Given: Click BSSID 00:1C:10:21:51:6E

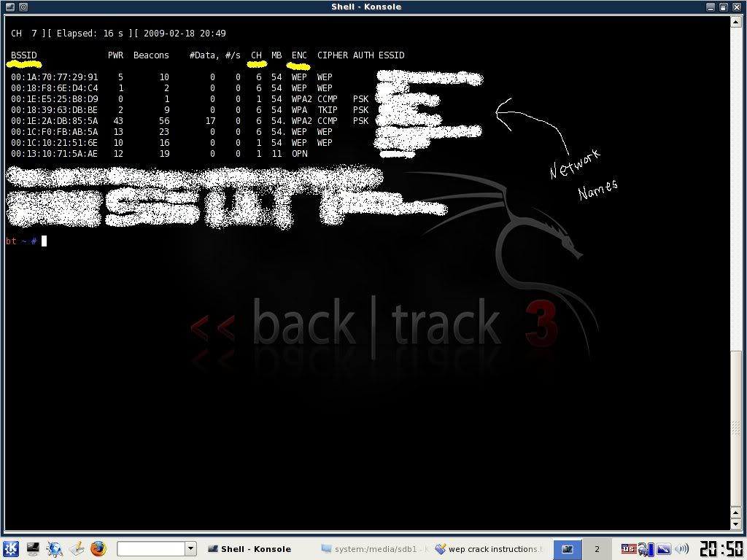Looking at the screenshot, I should (54, 142).
